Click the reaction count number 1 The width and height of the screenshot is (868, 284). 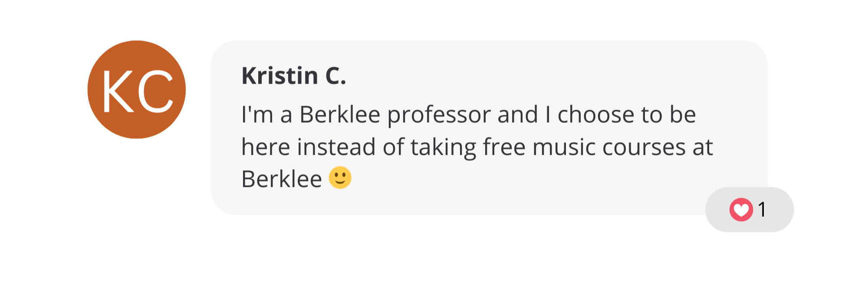point(762,210)
